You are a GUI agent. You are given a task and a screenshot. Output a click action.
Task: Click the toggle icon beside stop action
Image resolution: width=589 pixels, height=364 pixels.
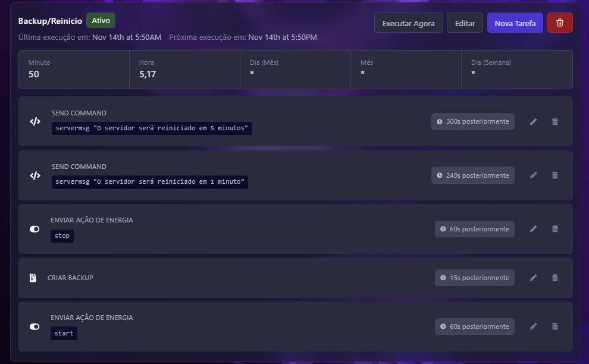click(x=35, y=229)
